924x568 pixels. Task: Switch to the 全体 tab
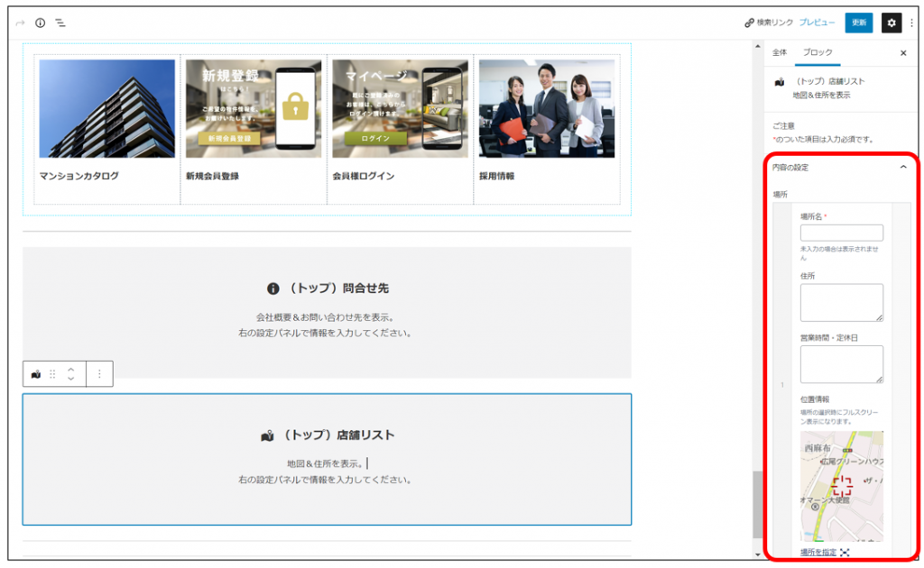coord(779,53)
